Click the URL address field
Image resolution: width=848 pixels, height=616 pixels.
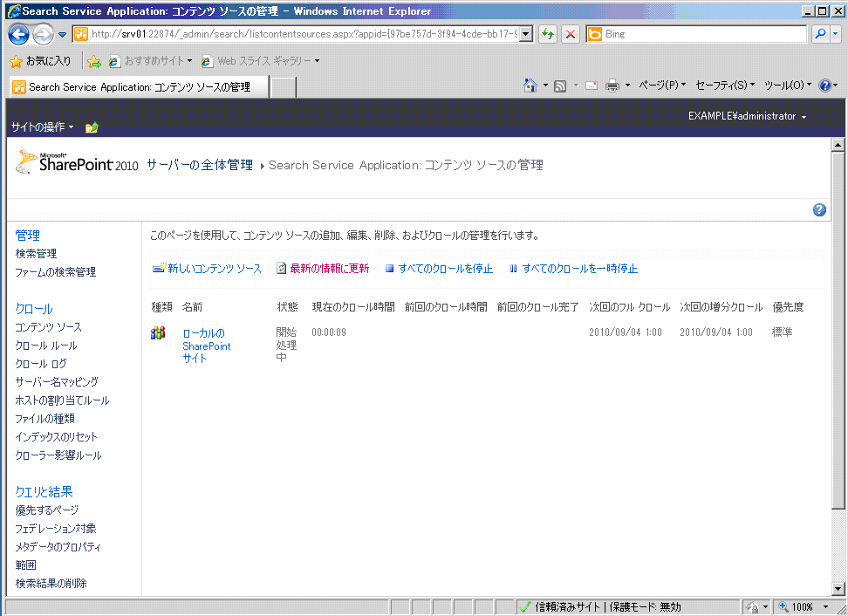(x=304, y=34)
